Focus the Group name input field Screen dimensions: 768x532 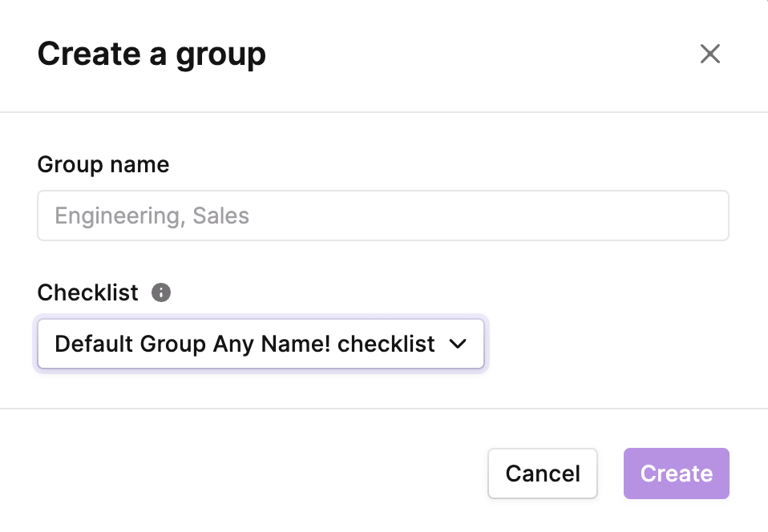tap(383, 216)
